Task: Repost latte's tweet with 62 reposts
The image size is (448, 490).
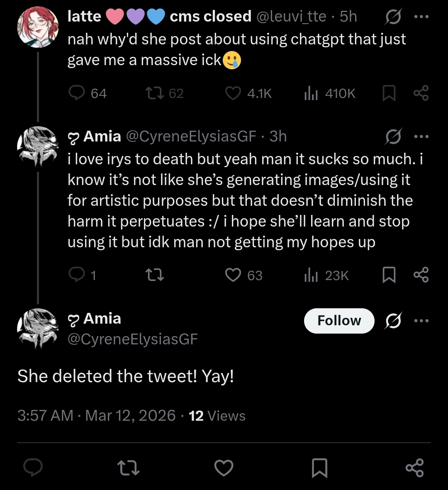Action: pos(154,93)
